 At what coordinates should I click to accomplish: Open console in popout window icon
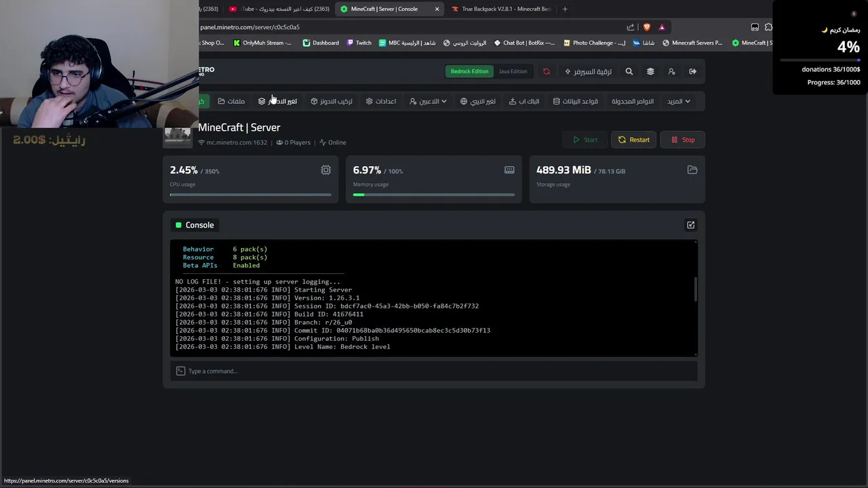(690, 225)
